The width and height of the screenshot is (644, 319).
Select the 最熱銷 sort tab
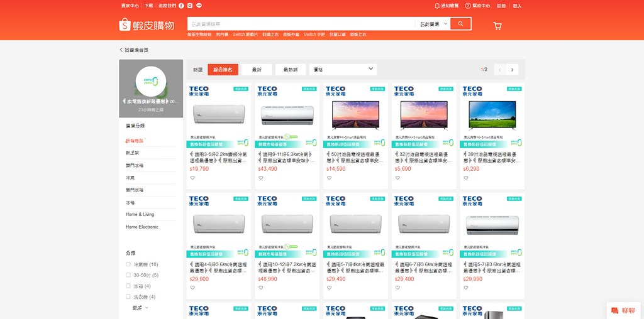point(291,70)
